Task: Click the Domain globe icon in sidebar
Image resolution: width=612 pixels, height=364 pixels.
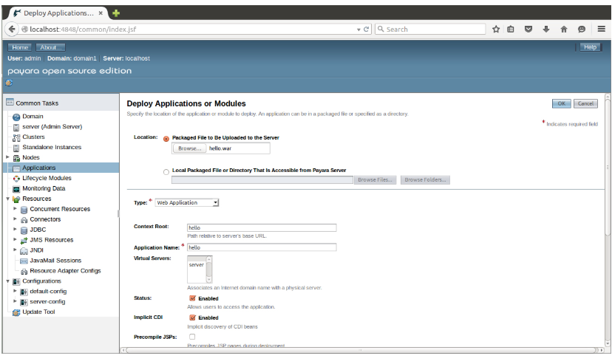Action: coord(16,117)
